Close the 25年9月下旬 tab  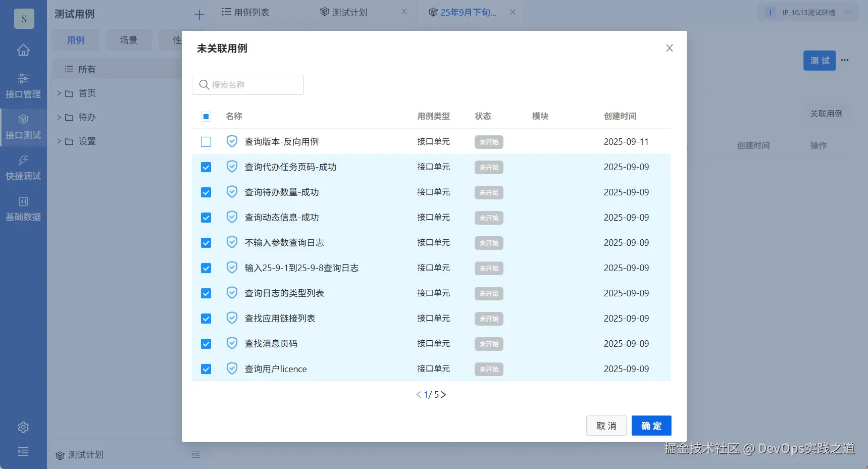pyautogui.click(x=513, y=12)
